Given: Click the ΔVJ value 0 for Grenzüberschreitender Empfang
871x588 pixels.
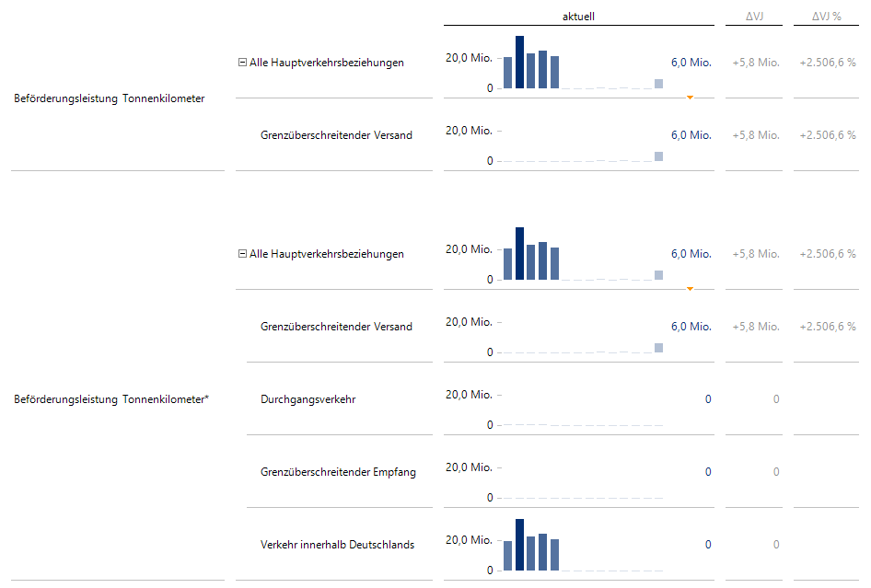Looking at the screenshot, I should (x=776, y=472).
